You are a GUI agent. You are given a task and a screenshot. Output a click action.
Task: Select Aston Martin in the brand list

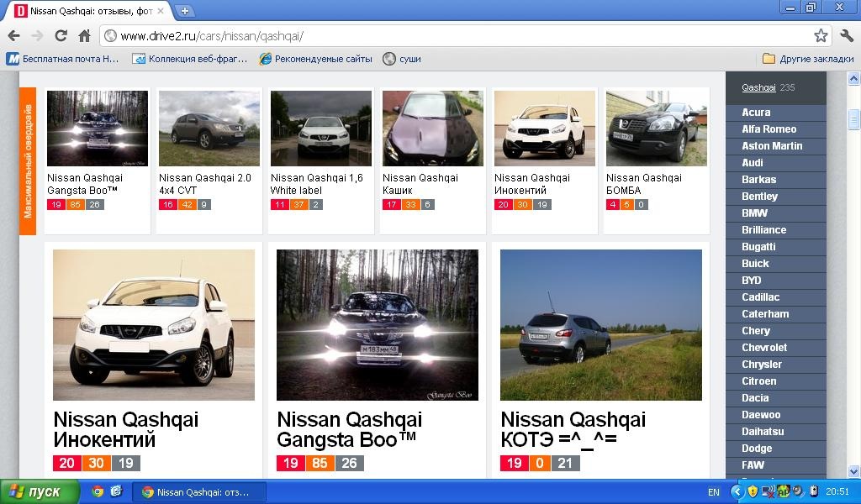click(x=776, y=146)
